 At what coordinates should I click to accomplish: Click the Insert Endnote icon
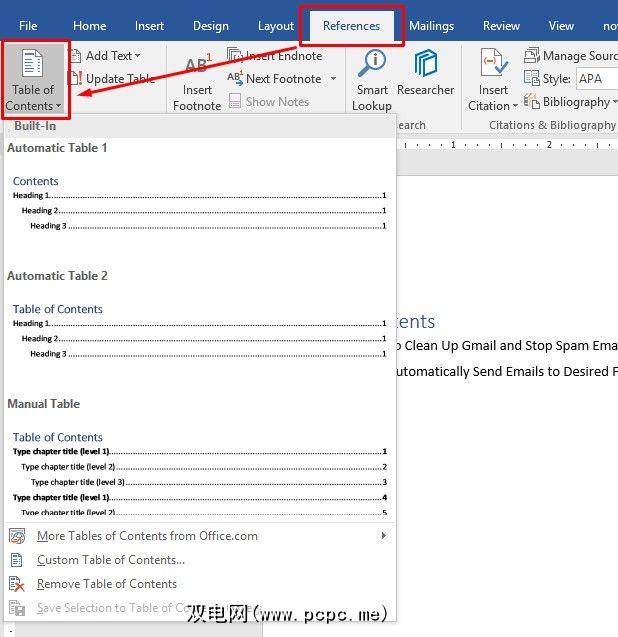tap(235, 55)
